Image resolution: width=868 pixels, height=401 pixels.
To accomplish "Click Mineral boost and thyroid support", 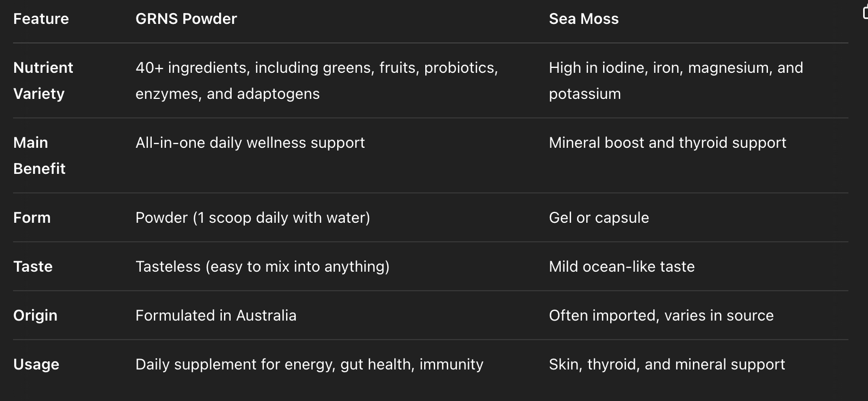I will (667, 143).
